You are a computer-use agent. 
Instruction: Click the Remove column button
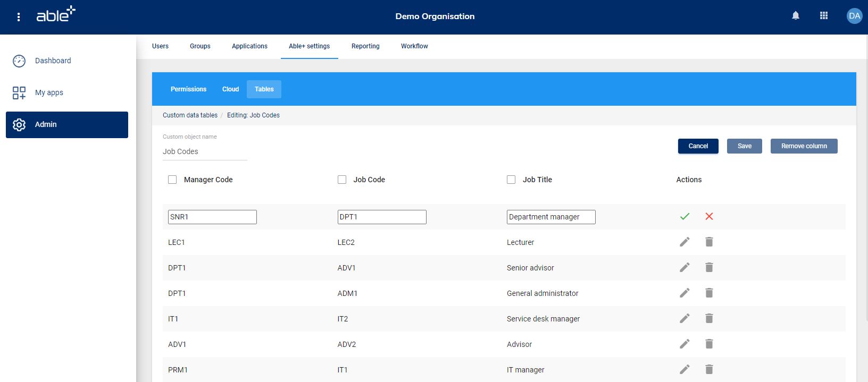[804, 146]
